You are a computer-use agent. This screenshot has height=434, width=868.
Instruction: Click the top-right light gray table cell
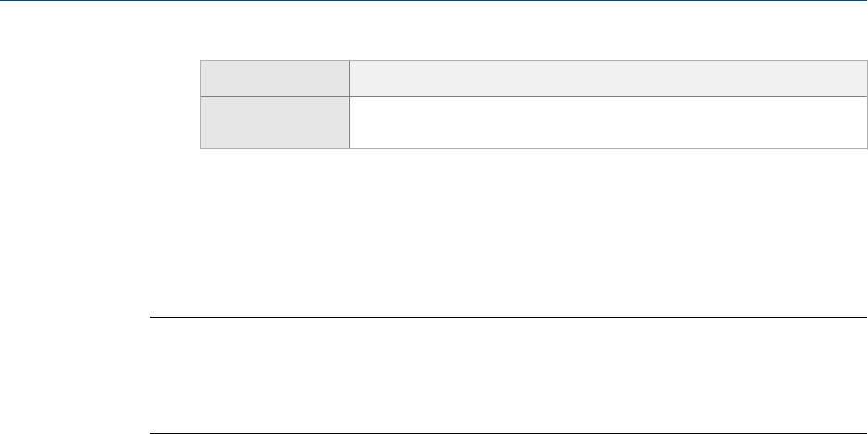pos(608,79)
